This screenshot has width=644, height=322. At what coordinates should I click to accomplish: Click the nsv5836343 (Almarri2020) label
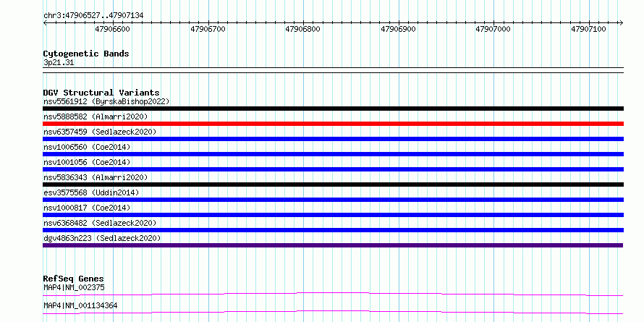click(x=96, y=177)
